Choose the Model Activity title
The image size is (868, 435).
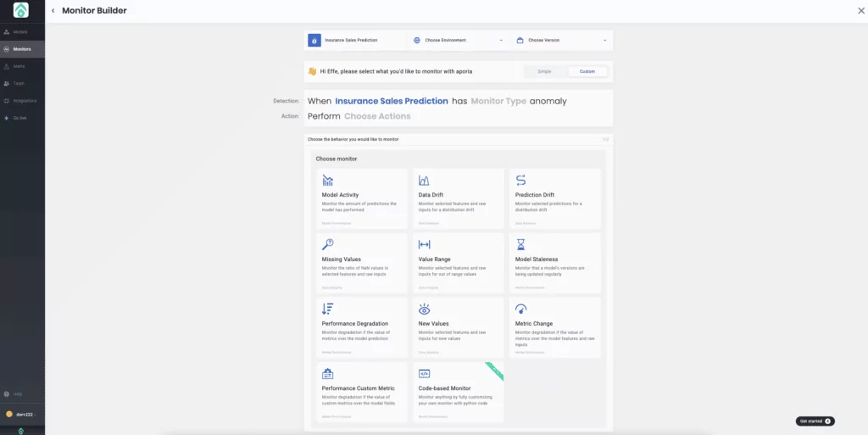pos(340,195)
